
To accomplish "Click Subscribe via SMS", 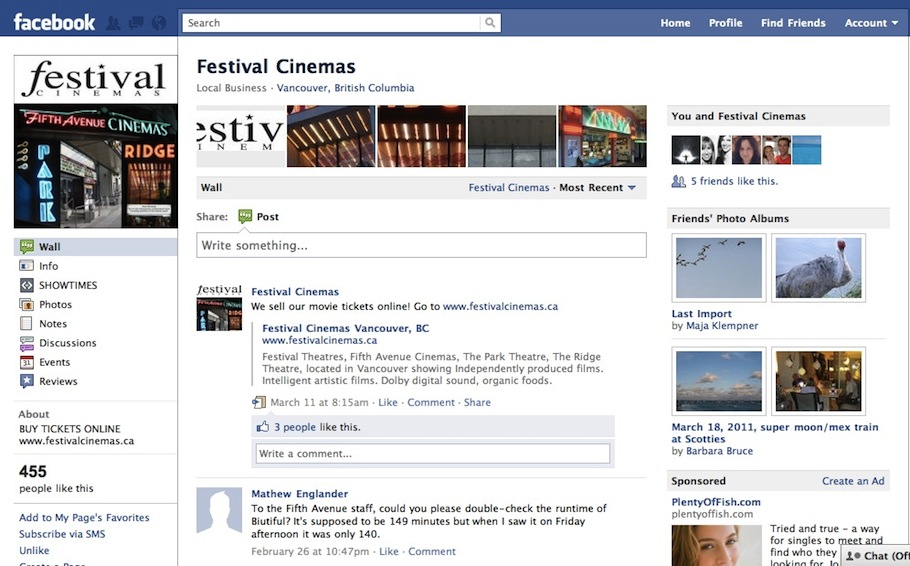I will tap(62, 534).
